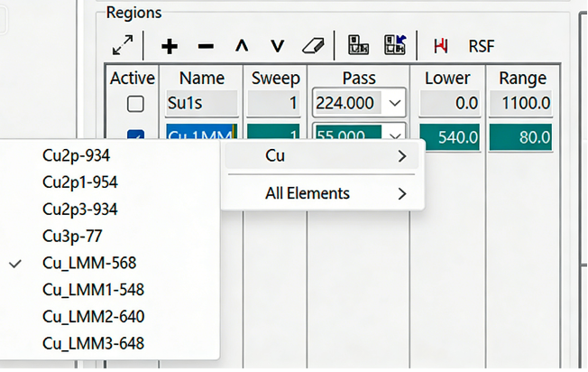Open Pass energy dropdown showing 55.000
This screenshot has width=588, height=372.
pyautogui.click(x=394, y=134)
